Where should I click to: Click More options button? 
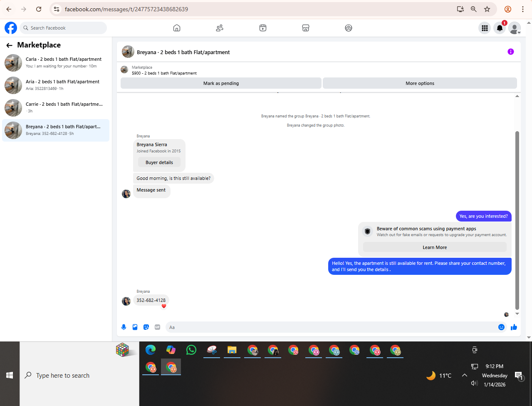point(420,83)
